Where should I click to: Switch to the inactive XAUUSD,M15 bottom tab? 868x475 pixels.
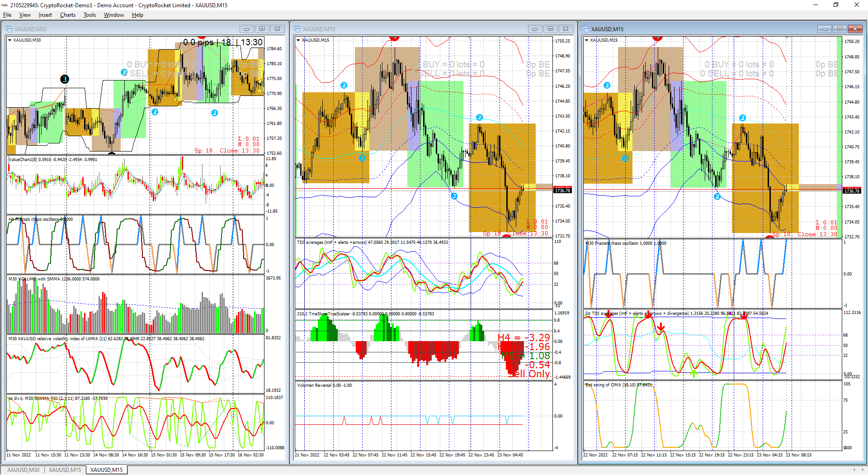pos(65,470)
